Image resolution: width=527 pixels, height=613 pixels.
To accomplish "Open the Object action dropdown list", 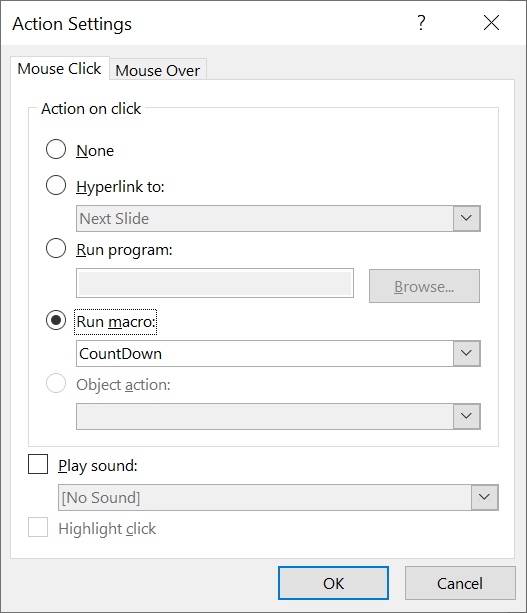I will (466, 416).
